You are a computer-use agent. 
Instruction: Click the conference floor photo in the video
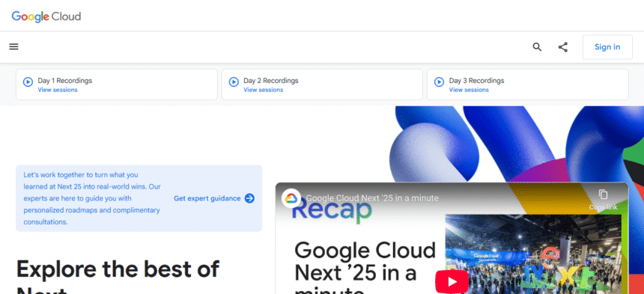(533, 254)
